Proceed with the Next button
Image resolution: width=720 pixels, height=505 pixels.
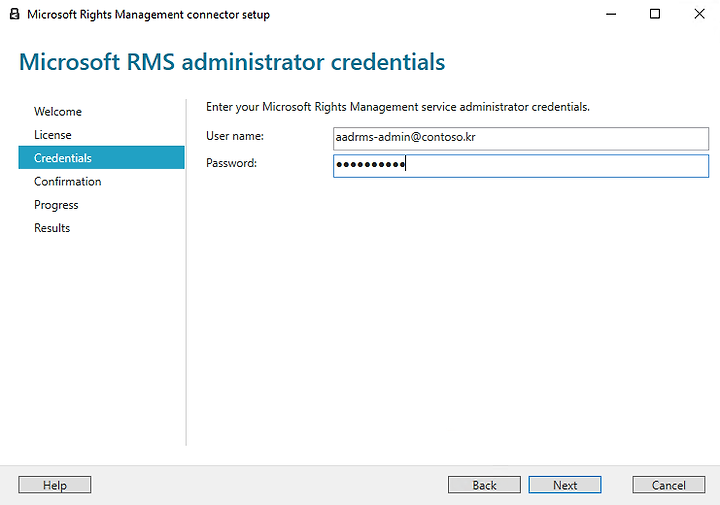pos(565,485)
